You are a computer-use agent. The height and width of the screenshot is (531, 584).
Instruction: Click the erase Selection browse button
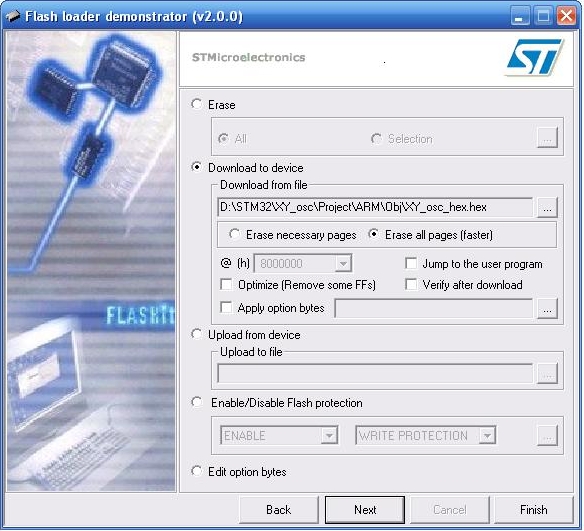(x=547, y=137)
